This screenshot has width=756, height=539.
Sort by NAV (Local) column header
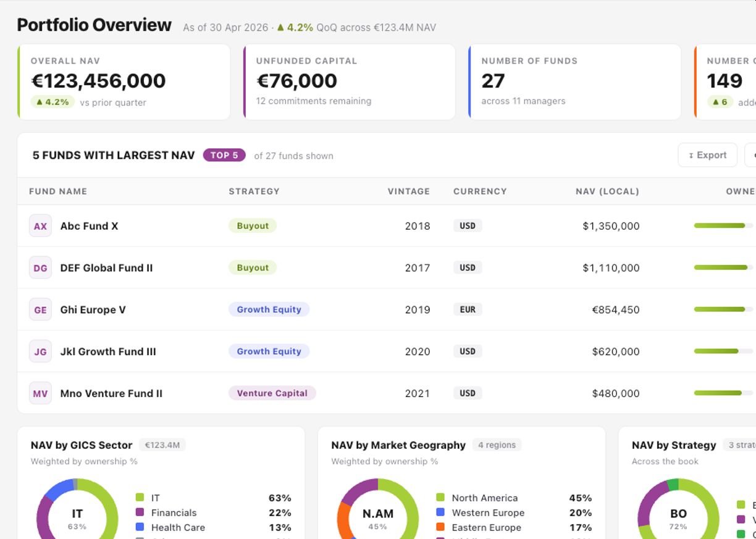click(x=607, y=191)
